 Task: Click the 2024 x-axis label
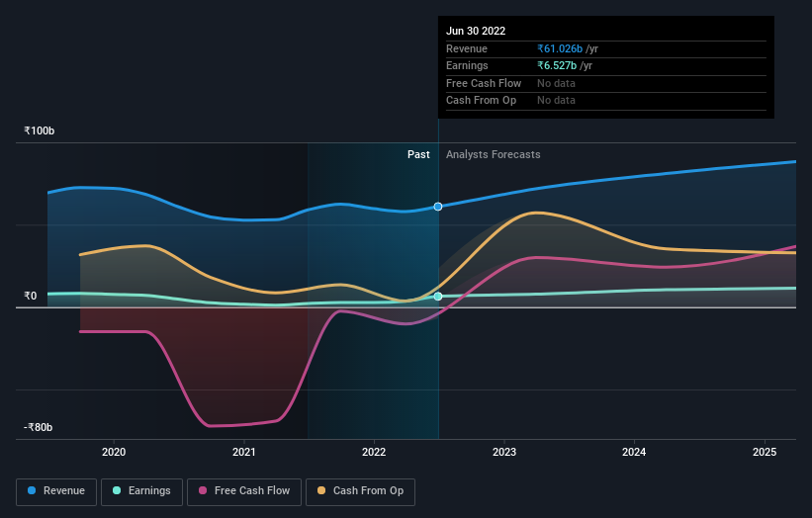coord(634,453)
